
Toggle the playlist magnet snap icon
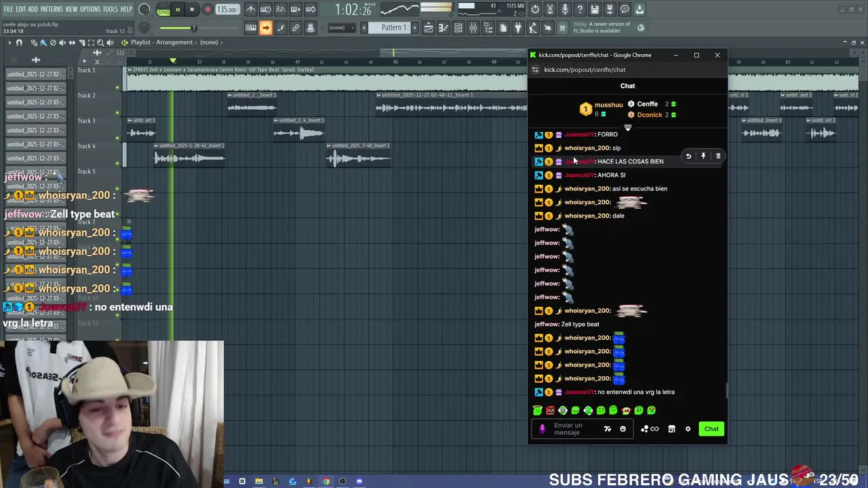(19, 42)
